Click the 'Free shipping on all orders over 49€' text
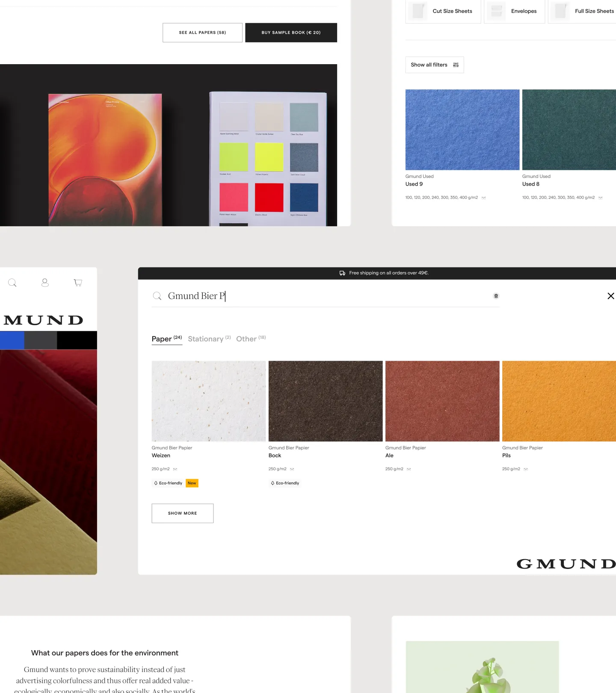This screenshot has height=693, width=616. 389,273
